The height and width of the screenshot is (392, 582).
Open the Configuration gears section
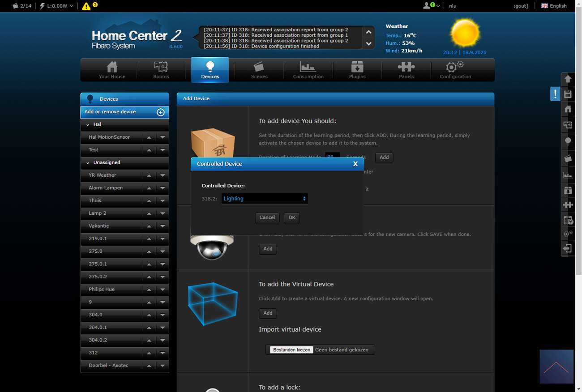(x=455, y=70)
